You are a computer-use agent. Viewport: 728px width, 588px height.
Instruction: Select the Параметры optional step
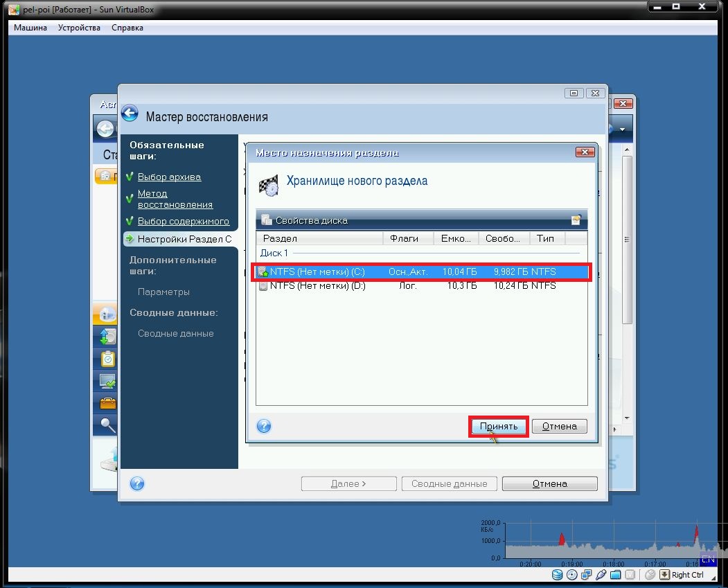pyautogui.click(x=163, y=292)
